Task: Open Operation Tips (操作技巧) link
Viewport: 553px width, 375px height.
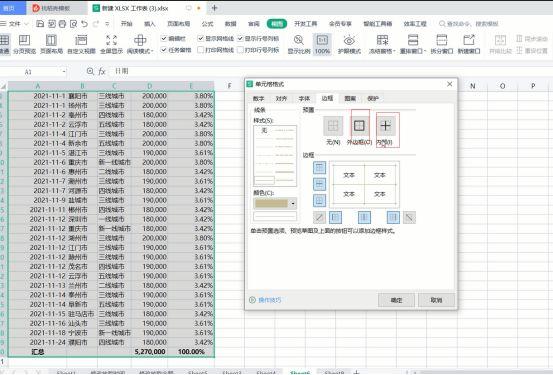Action: [265, 300]
